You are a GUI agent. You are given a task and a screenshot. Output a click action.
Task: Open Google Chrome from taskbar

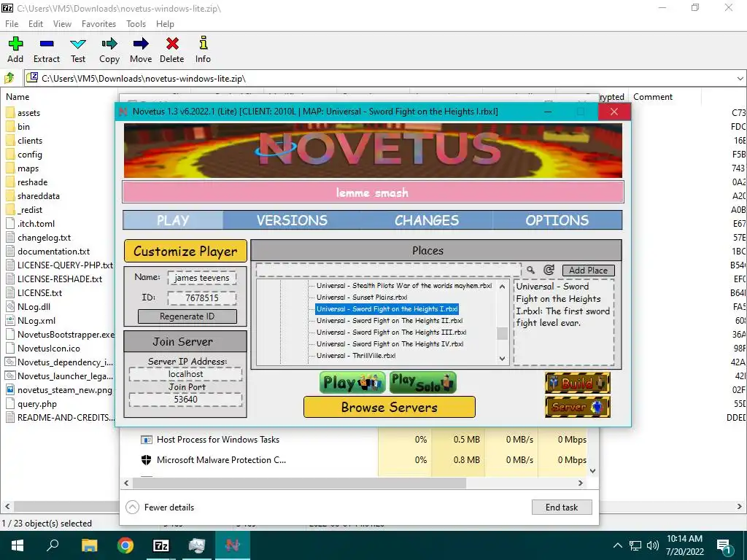pos(125,545)
